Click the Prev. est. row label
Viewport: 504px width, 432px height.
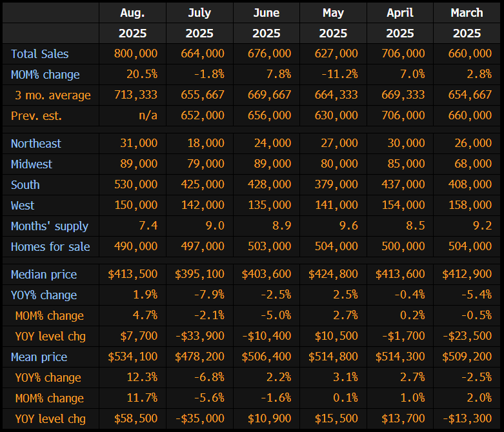(x=38, y=116)
